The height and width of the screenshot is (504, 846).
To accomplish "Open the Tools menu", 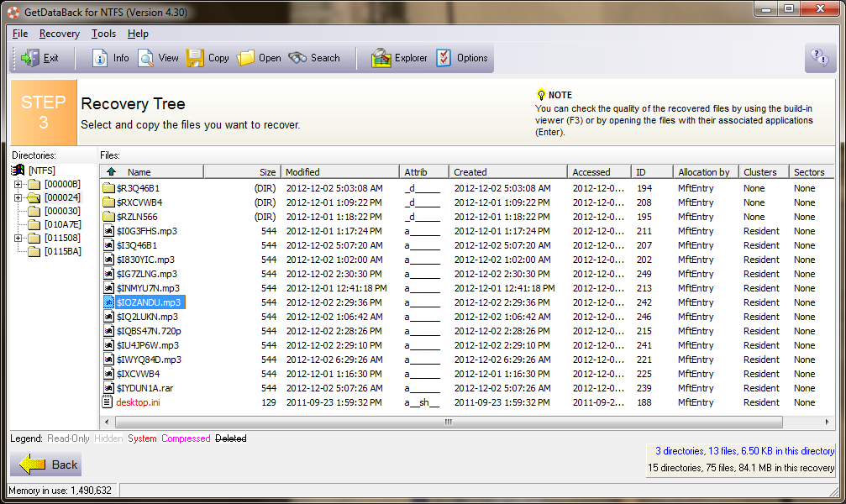I will click(x=103, y=34).
